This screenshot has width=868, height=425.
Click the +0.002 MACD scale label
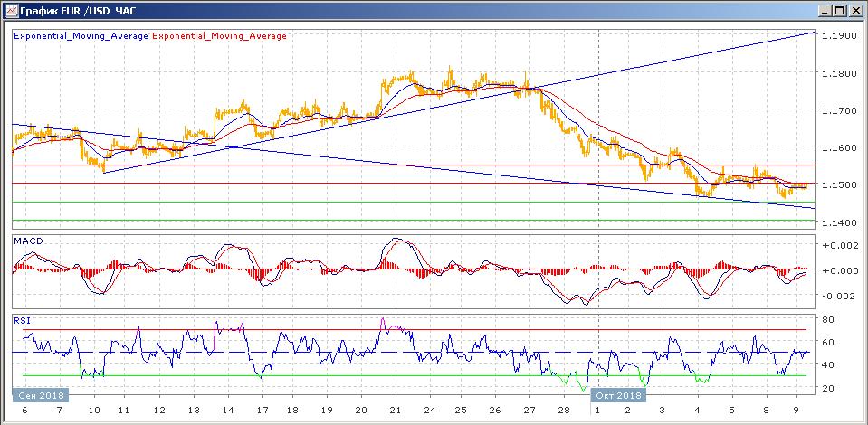click(x=836, y=245)
